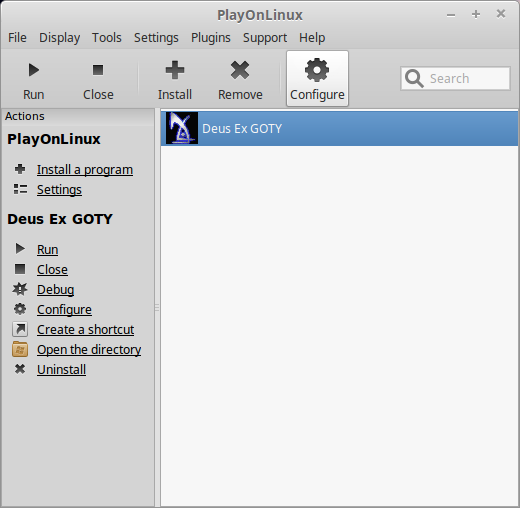Click the Deus Ex GOTY game thumbnail
520x508 pixels.
click(182, 128)
